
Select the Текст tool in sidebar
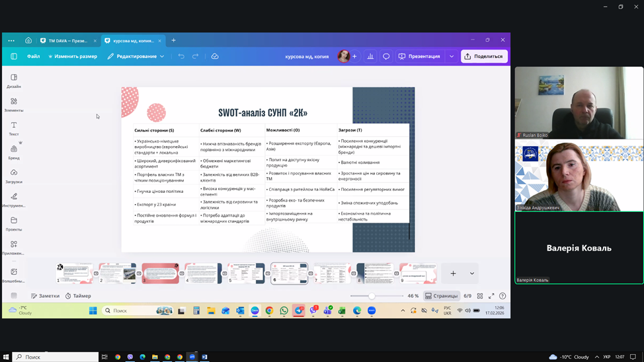(x=14, y=128)
